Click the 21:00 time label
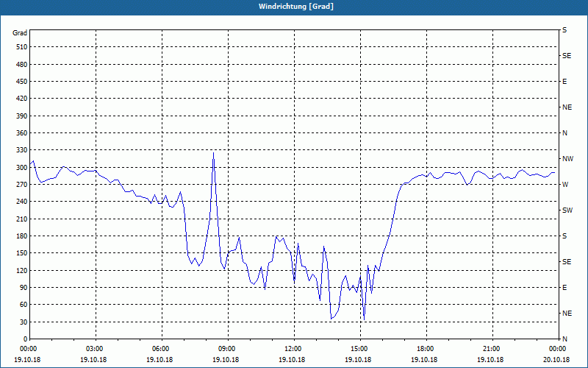The image size is (588, 368). [492, 348]
